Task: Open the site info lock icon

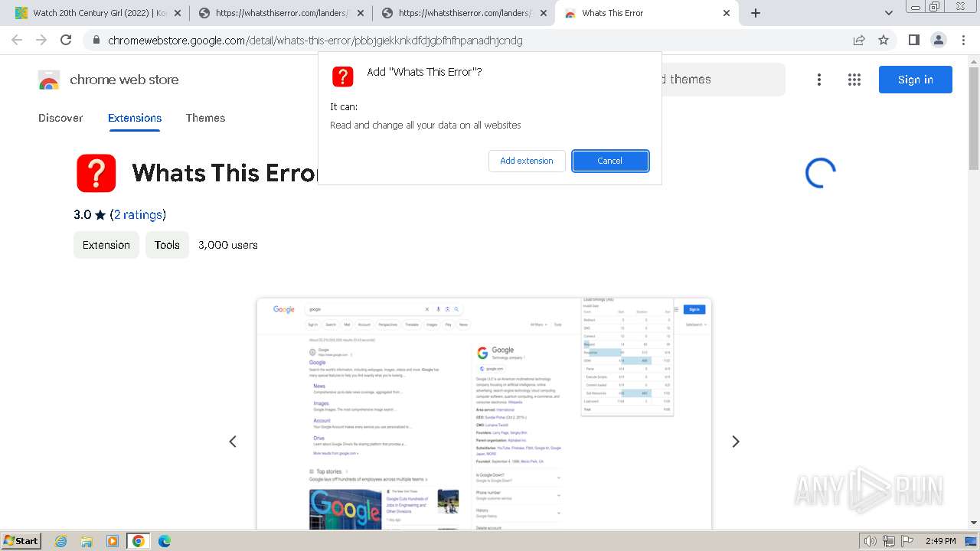Action: pos(96,41)
